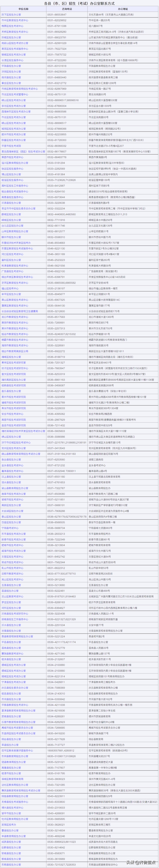Click phone number 0632-6611746

(56, 226)
